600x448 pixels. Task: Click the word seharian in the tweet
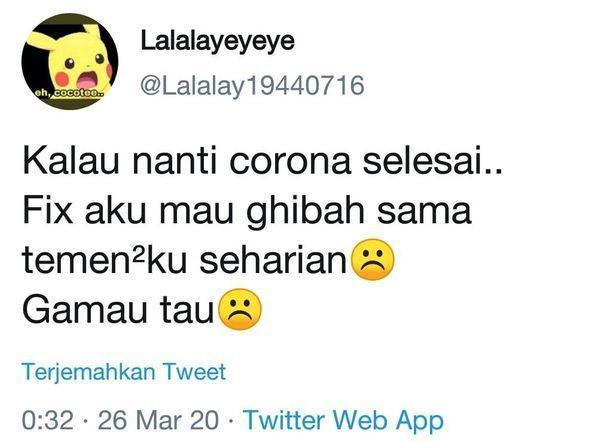(274, 260)
